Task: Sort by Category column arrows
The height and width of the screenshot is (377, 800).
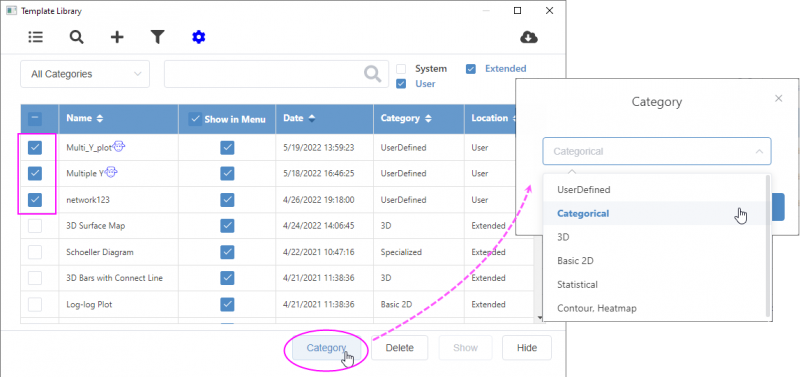Action: [428, 118]
